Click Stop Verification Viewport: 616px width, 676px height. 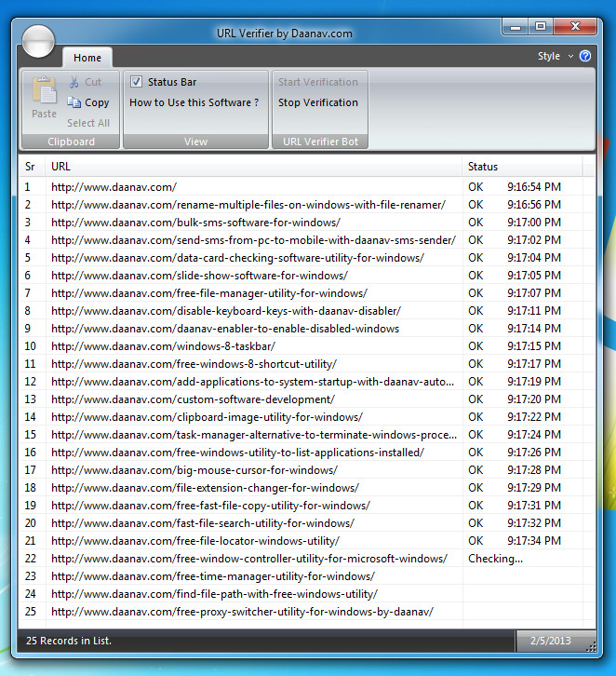[318, 102]
